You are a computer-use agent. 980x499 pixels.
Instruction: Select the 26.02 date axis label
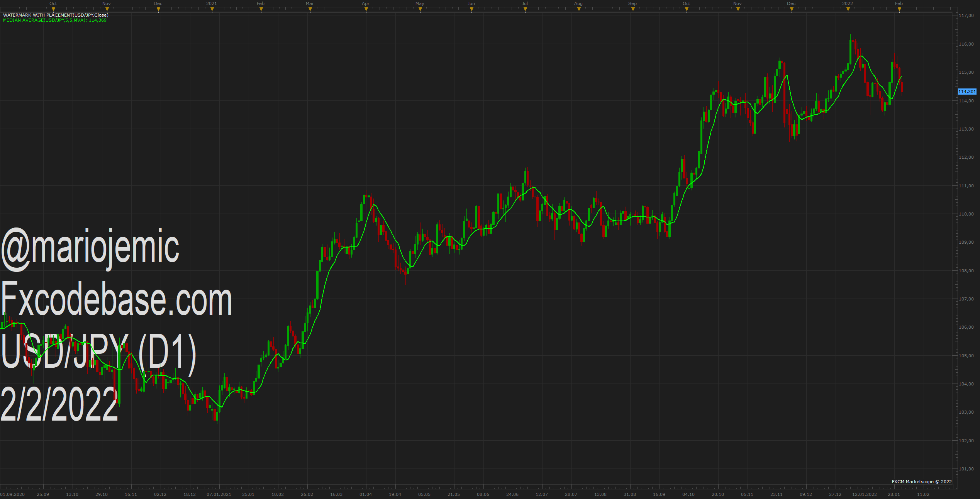click(307, 494)
